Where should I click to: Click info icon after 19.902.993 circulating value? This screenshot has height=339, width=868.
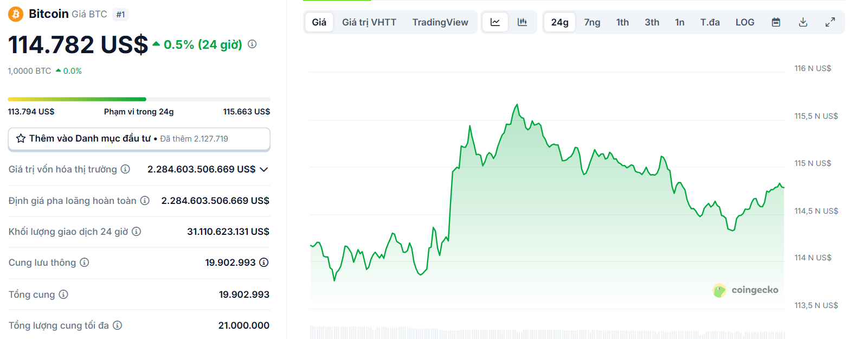coord(264,263)
